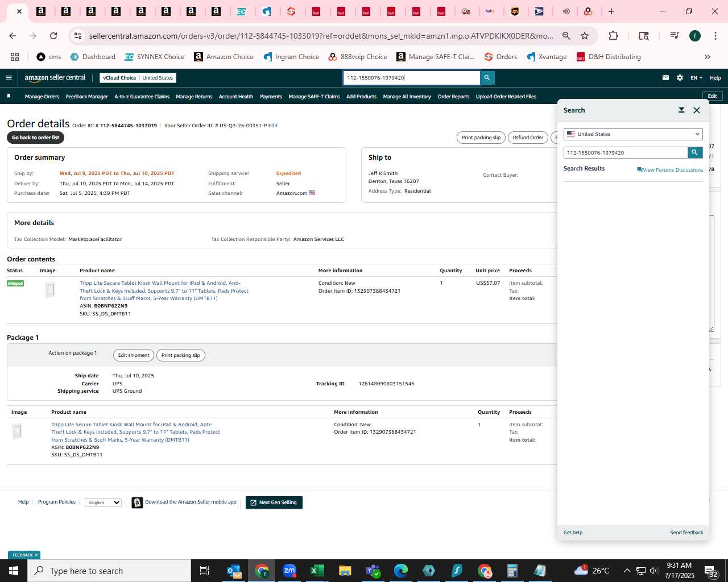
Task: Reload the page with the refresh icon
Action: click(x=53, y=36)
